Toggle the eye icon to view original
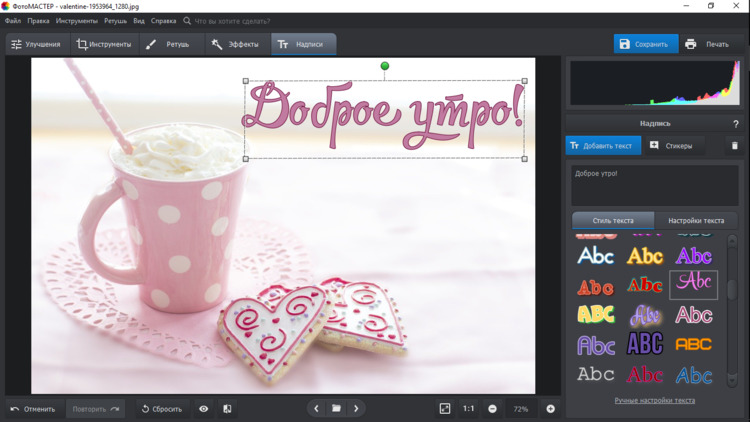 pyautogui.click(x=204, y=409)
